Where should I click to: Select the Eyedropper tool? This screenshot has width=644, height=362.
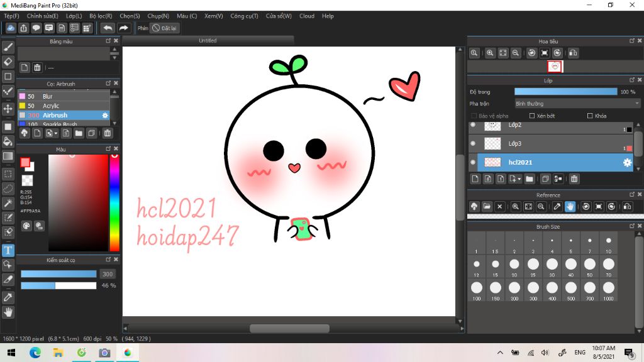click(x=8, y=297)
